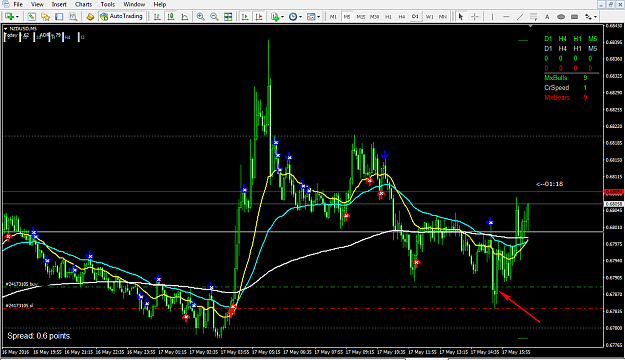This screenshot has width=625, height=360.
Task: Switch to Candlesticks chart display
Action: pyautogui.click(x=171, y=17)
